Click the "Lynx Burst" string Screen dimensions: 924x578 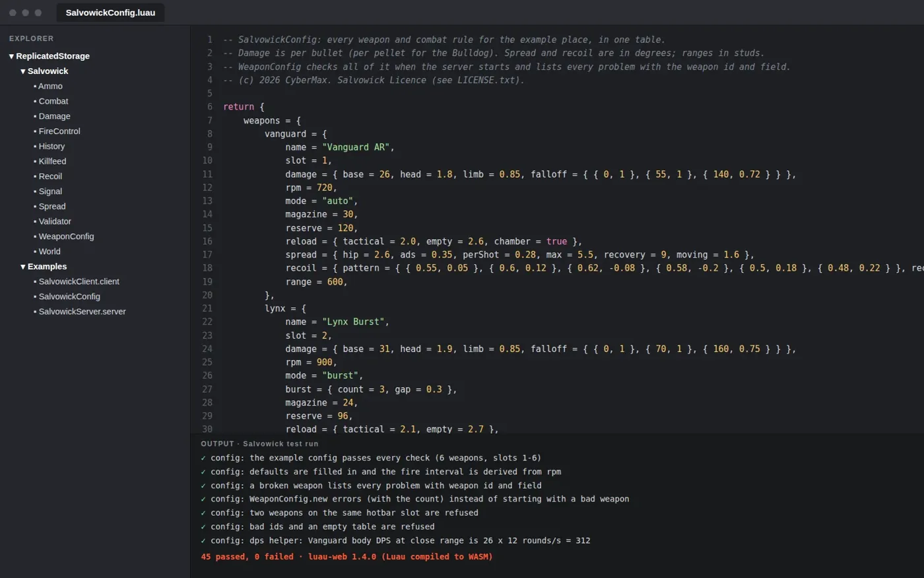click(353, 322)
